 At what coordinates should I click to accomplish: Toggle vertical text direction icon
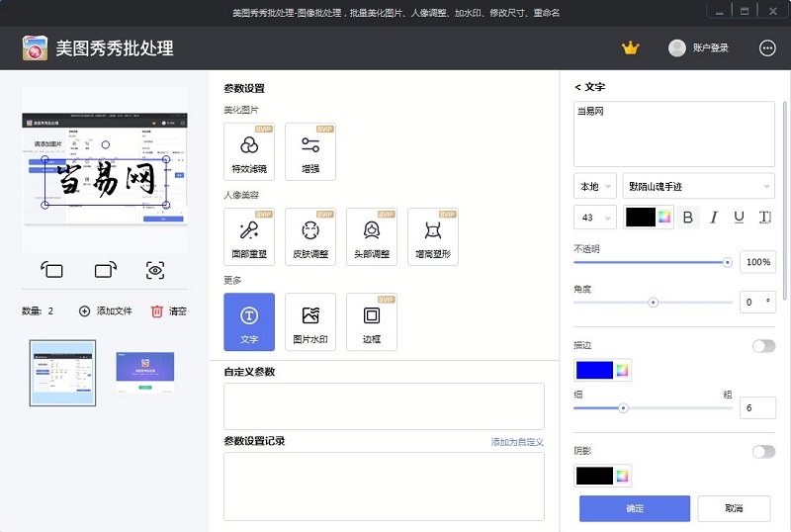(x=764, y=218)
